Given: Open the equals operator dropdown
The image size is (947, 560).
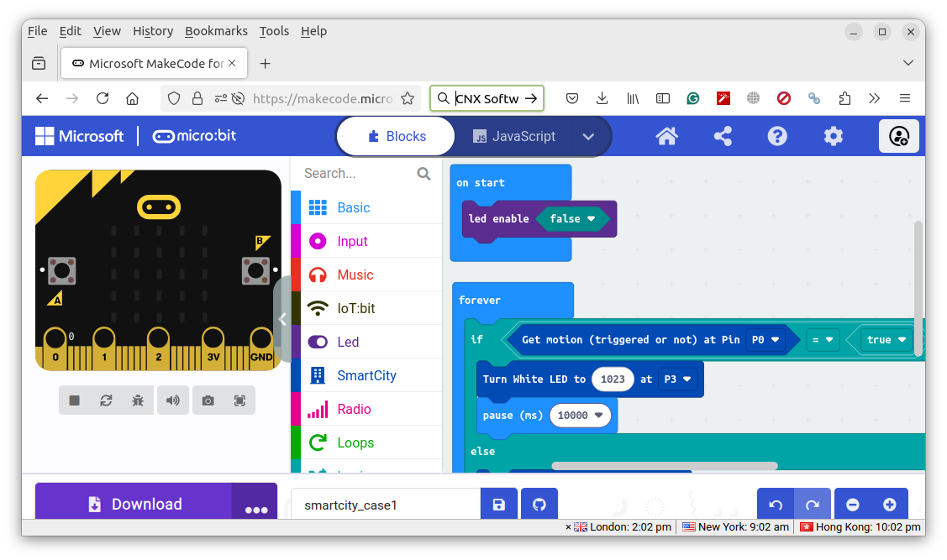Looking at the screenshot, I should point(823,340).
